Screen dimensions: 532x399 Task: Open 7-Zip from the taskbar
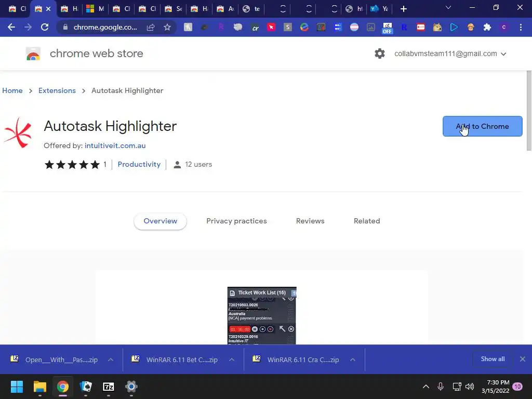[108, 387]
